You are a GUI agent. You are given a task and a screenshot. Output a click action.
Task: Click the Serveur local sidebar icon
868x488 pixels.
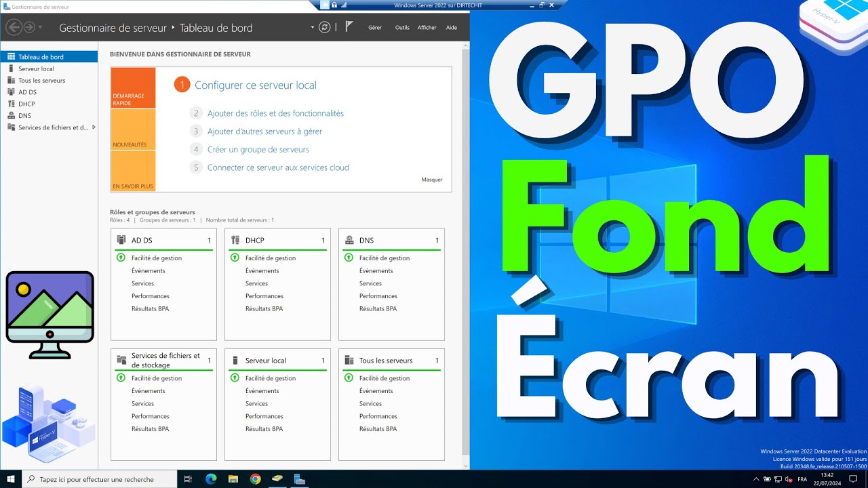click(x=11, y=68)
